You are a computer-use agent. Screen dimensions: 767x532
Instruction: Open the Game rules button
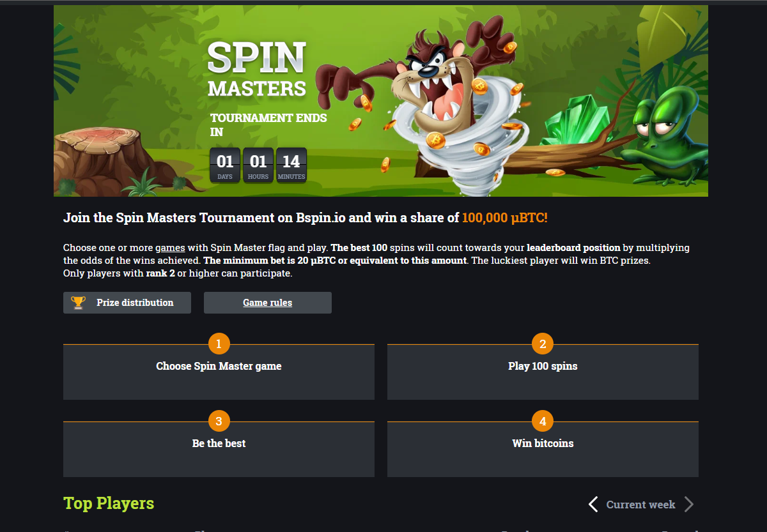[x=268, y=303]
